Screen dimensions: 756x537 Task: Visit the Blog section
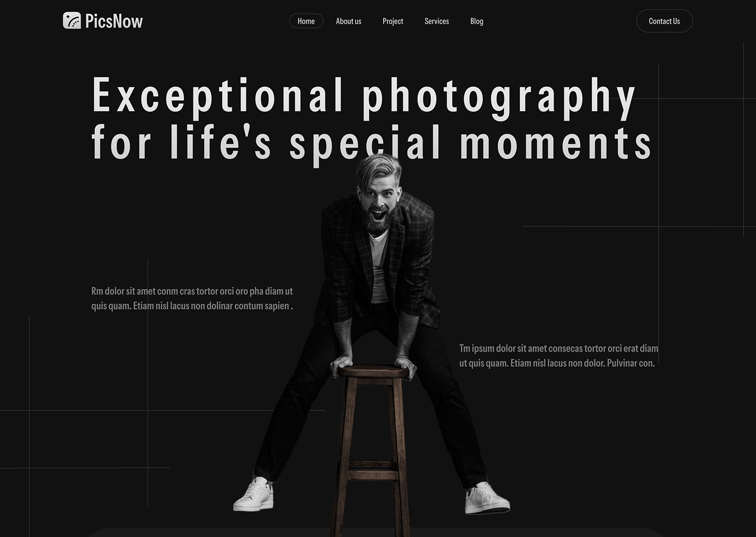476,21
